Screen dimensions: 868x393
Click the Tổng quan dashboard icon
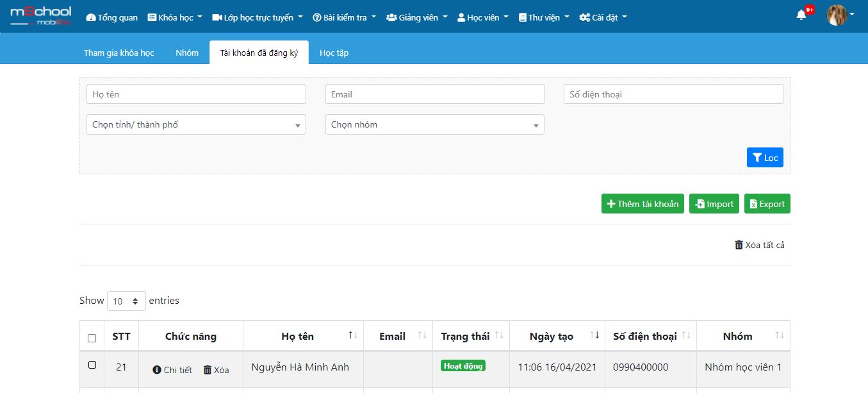90,17
